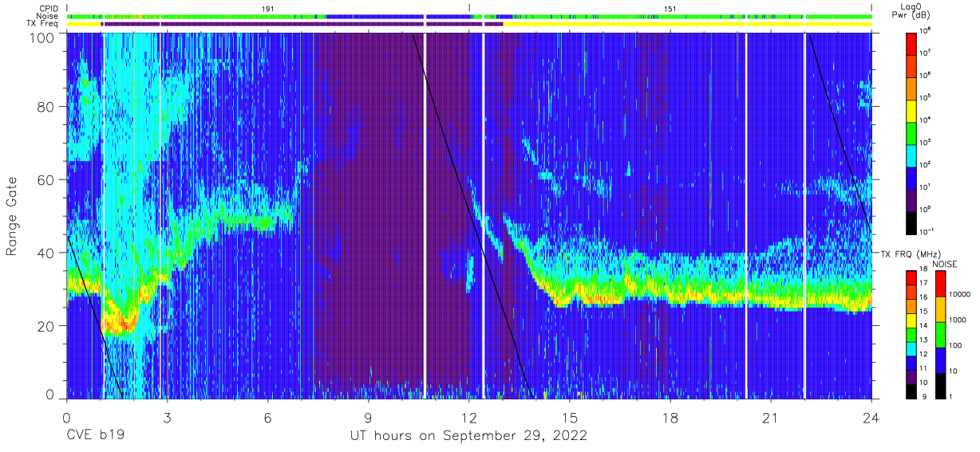This screenshot has width=980, height=452.
Task: Click the top power legend label 10⁸
Action: [926, 31]
